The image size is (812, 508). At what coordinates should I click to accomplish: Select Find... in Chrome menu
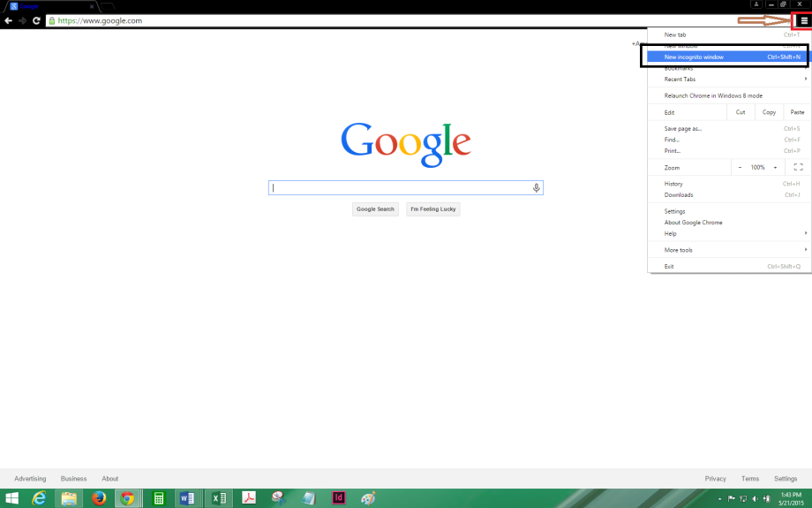click(x=729, y=140)
